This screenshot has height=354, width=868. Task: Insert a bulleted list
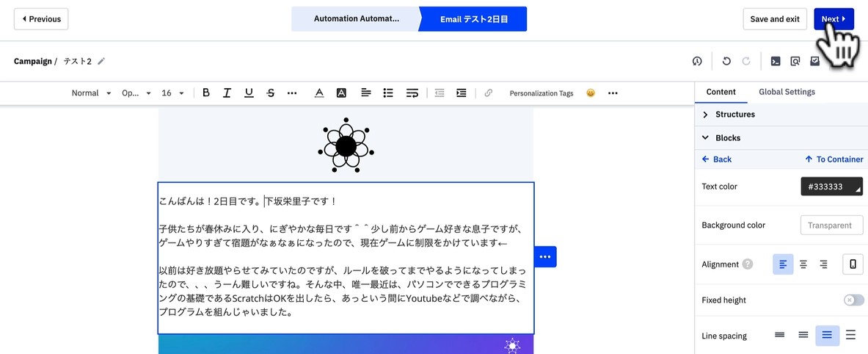coord(388,93)
